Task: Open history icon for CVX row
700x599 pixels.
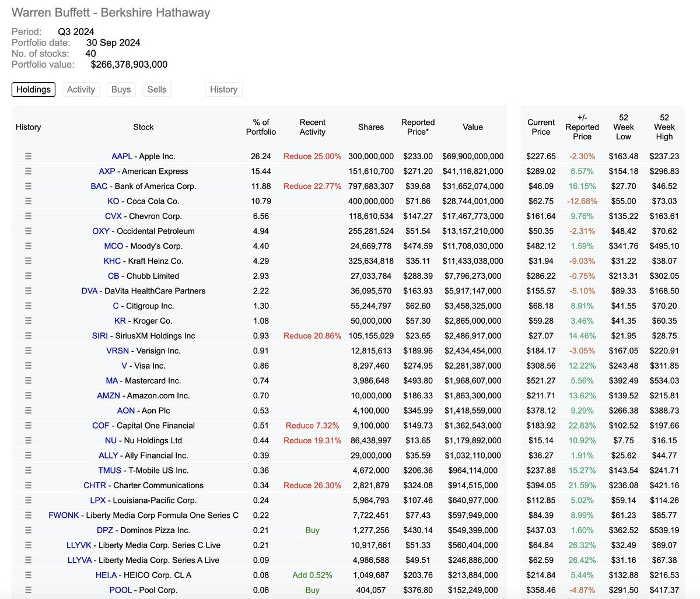Action: [28, 216]
